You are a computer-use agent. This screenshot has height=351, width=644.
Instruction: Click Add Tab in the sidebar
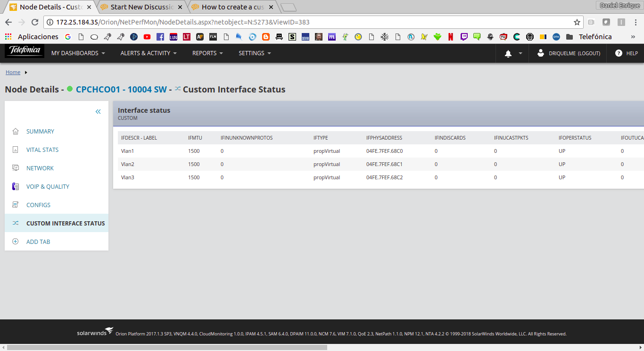(38, 242)
